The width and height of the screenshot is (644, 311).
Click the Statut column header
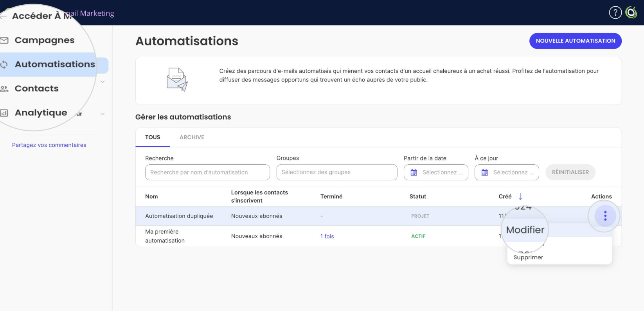tap(417, 196)
